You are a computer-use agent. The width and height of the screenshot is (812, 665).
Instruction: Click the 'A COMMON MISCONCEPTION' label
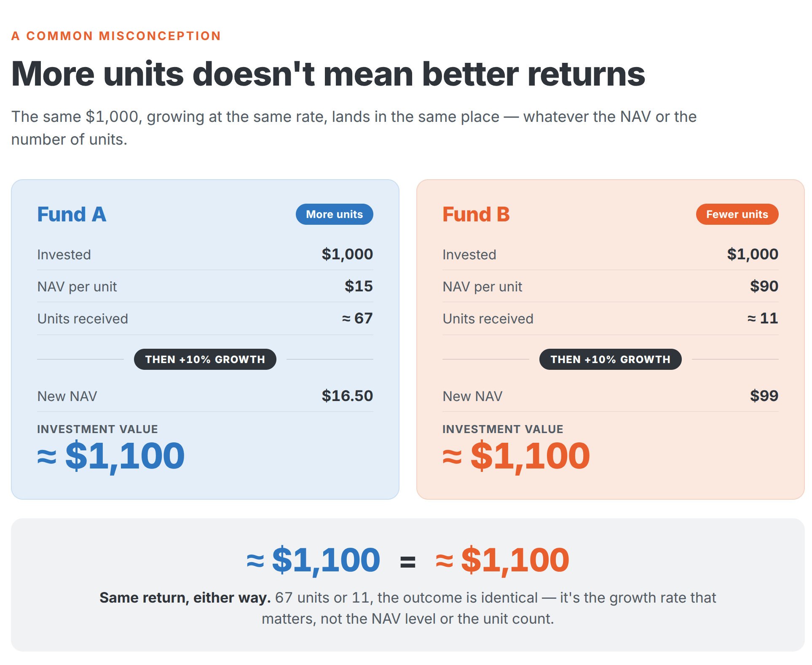pyautogui.click(x=116, y=36)
